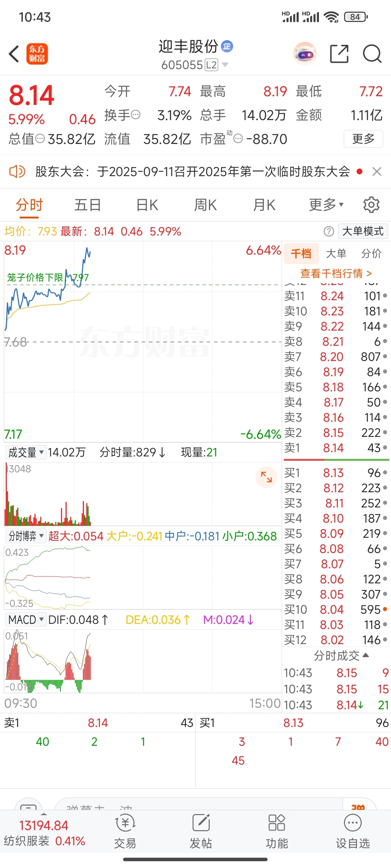This screenshot has width=391, height=868.
Task: Tap the L2 level badge
Action: click(x=211, y=65)
